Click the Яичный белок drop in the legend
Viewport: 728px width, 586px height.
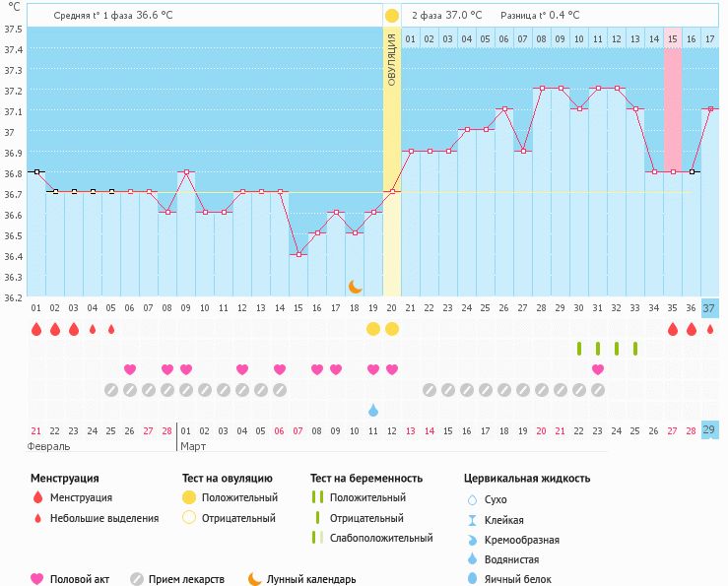[x=473, y=579]
